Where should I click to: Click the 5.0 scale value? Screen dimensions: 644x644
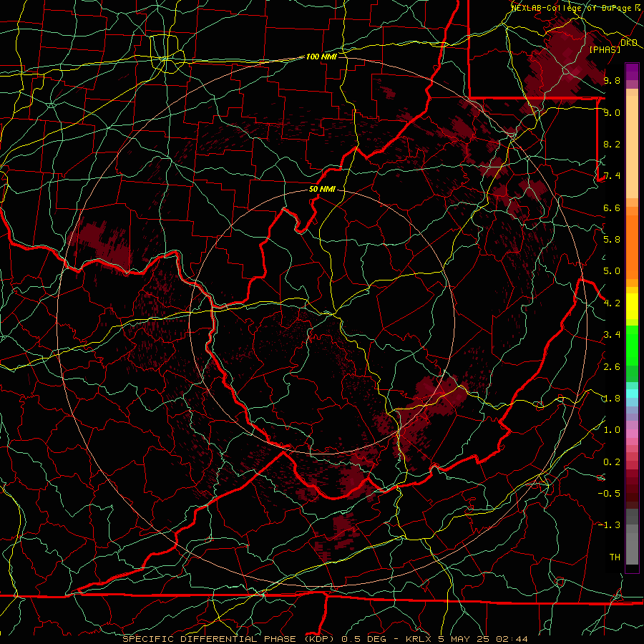[612, 271]
